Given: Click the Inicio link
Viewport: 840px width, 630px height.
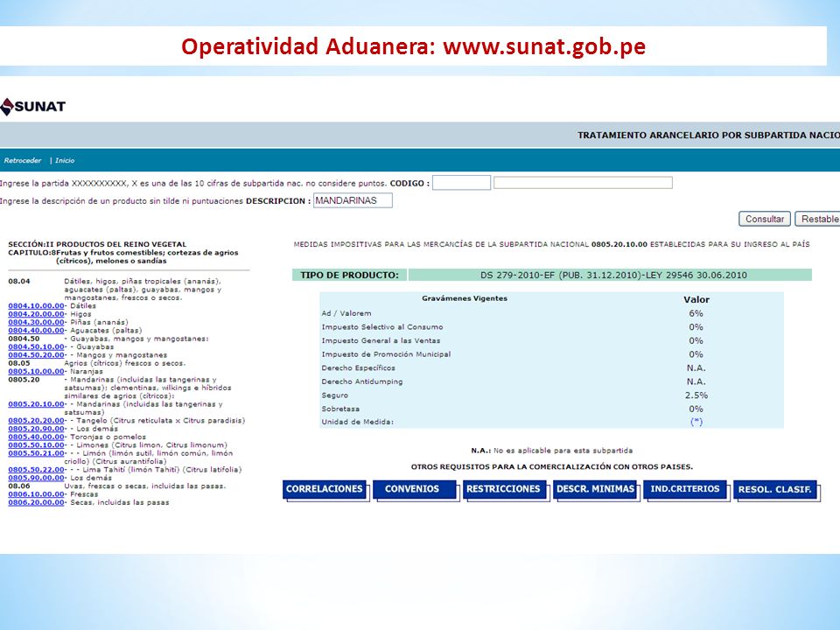Looking at the screenshot, I should (x=65, y=160).
